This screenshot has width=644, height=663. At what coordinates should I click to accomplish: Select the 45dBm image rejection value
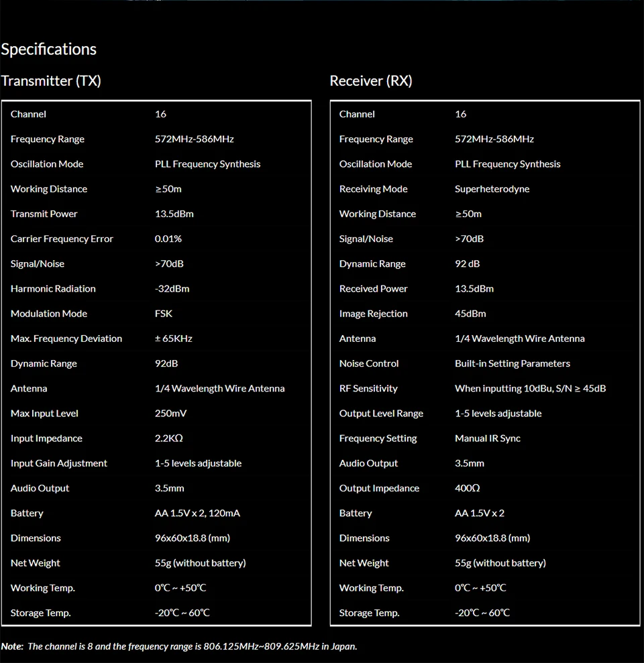pos(470,314)
